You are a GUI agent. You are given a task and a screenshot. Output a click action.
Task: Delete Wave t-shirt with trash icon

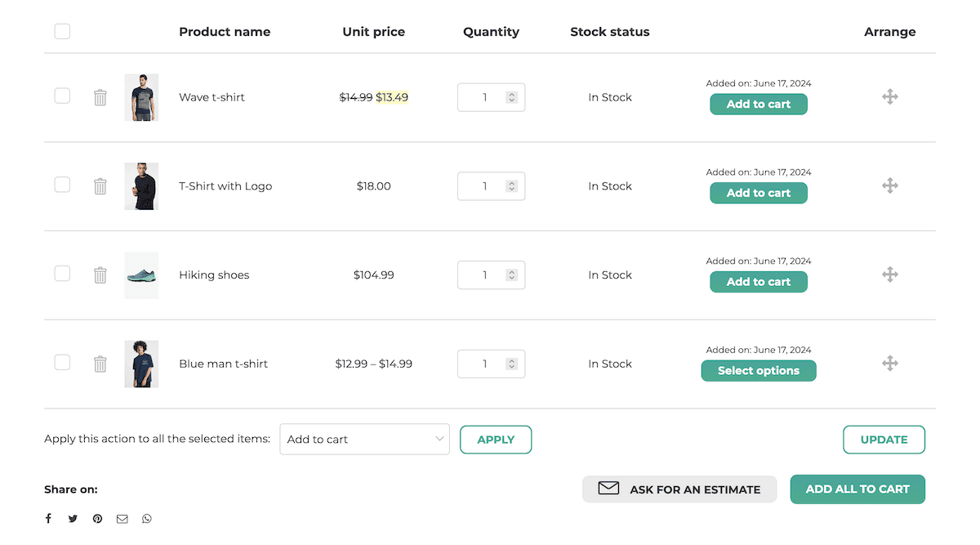(x=100, y=97)
